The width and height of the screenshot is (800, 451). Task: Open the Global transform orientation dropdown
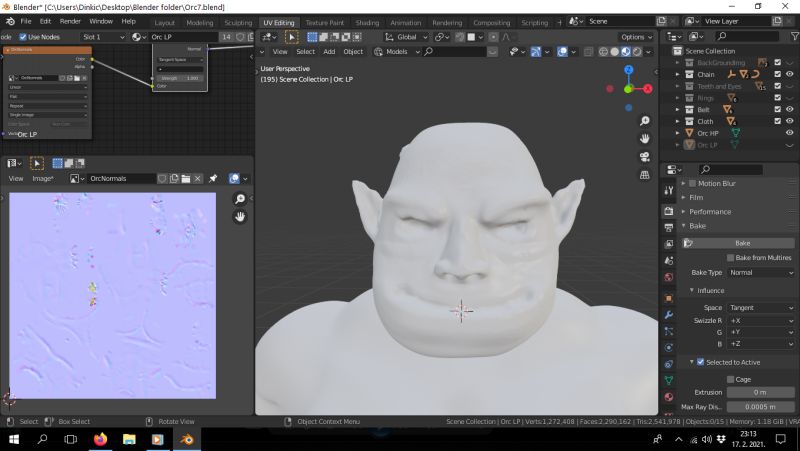tap(406, 37)
